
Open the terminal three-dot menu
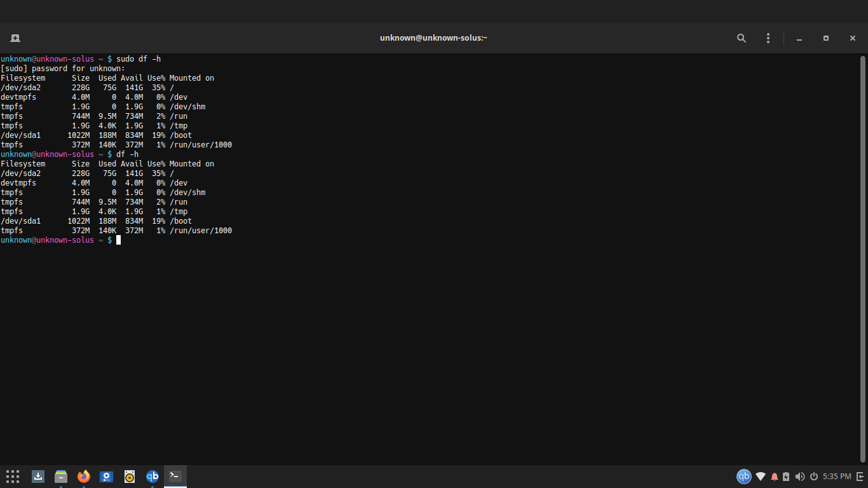768,38
